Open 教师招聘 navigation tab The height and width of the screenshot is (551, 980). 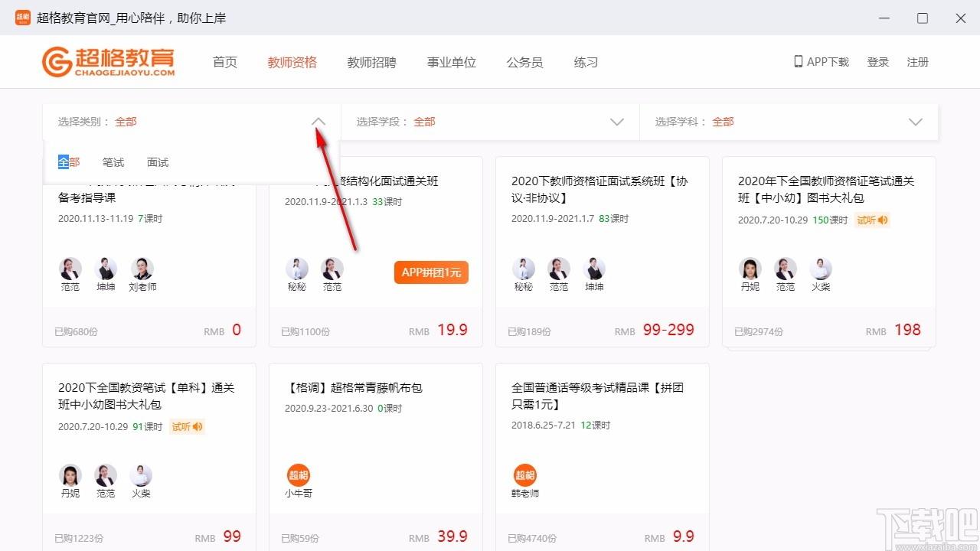(x=372, y=62)
